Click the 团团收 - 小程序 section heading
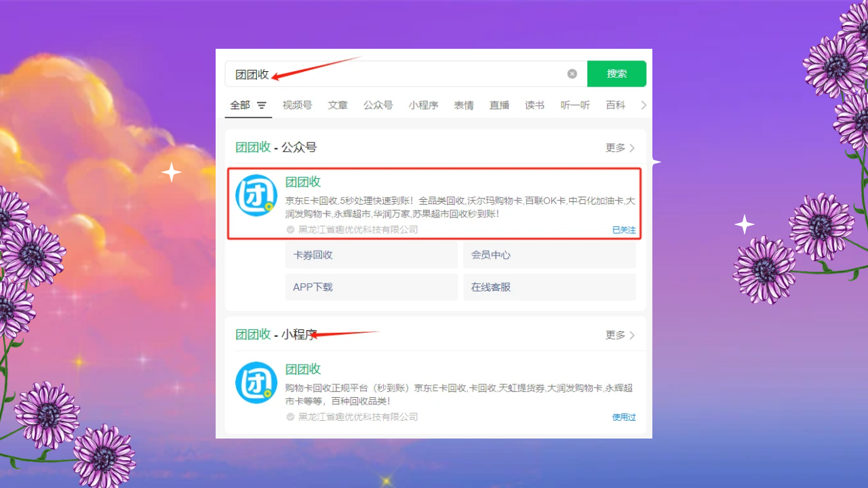868x488 pixels. coord(276,334)
